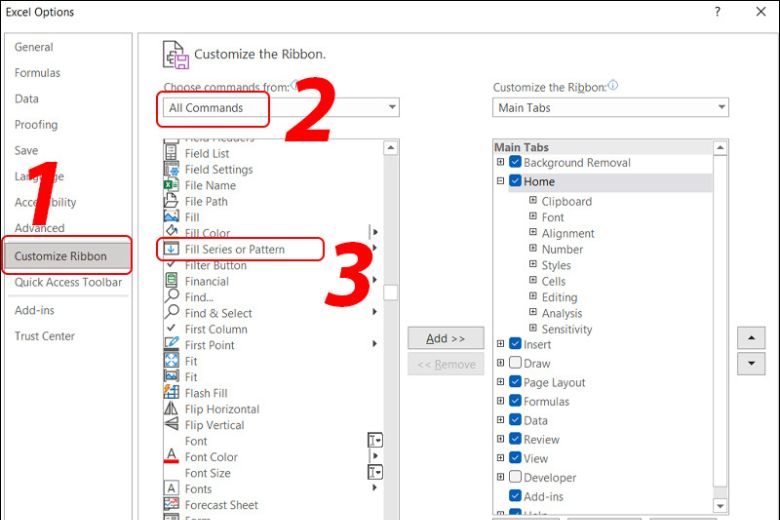Click the info icon beside Customize the Ribbon label
This screenshot has width=780, height=520.
click(x=613, y=85)
